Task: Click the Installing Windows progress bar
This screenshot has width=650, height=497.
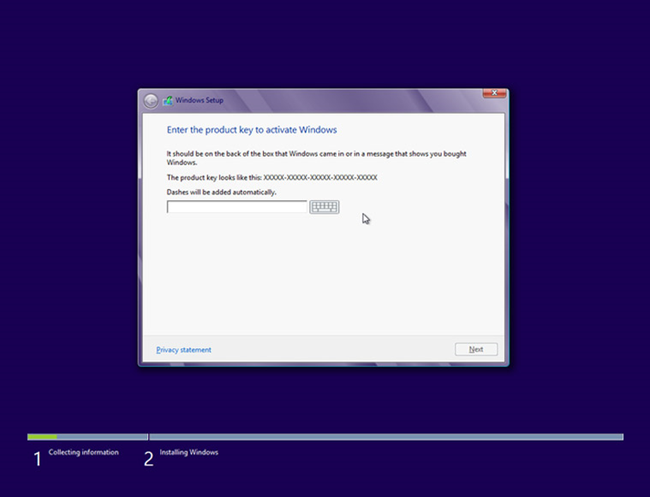Action: tap(386, 437)
